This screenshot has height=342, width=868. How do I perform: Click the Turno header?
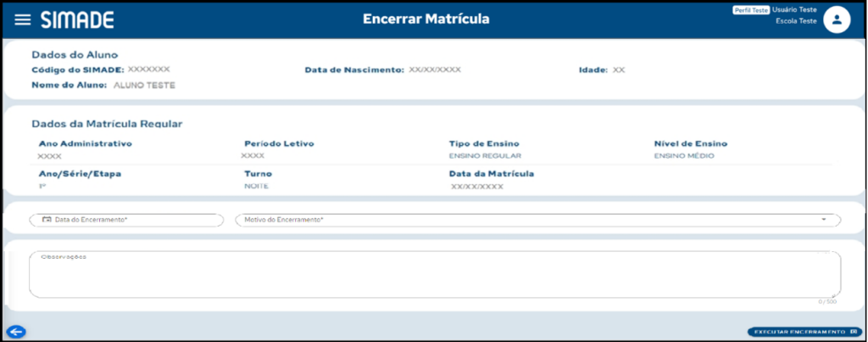point(258,174)
